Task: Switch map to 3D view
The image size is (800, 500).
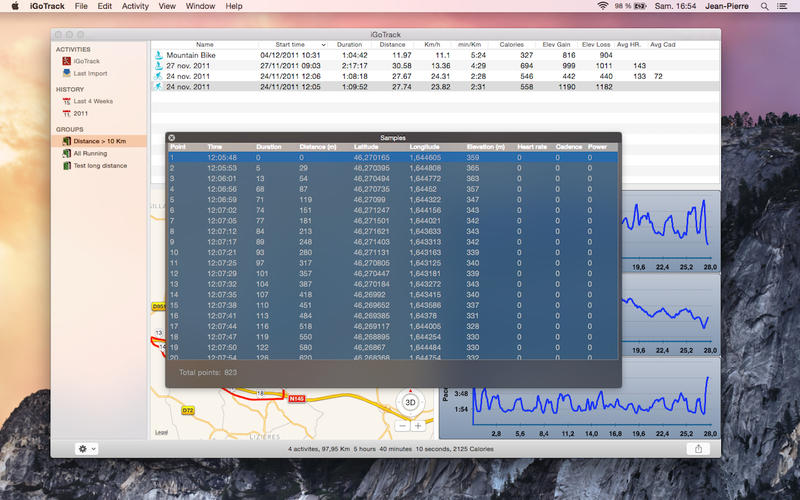Action: [x=410, y=403]
